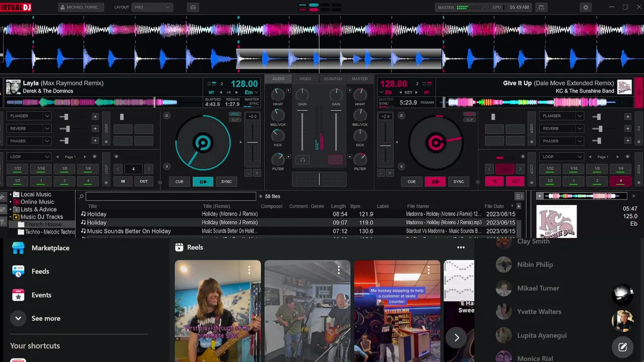Set loop IN point on left deck
Screen dimensions: 644x362
[123, 182]
